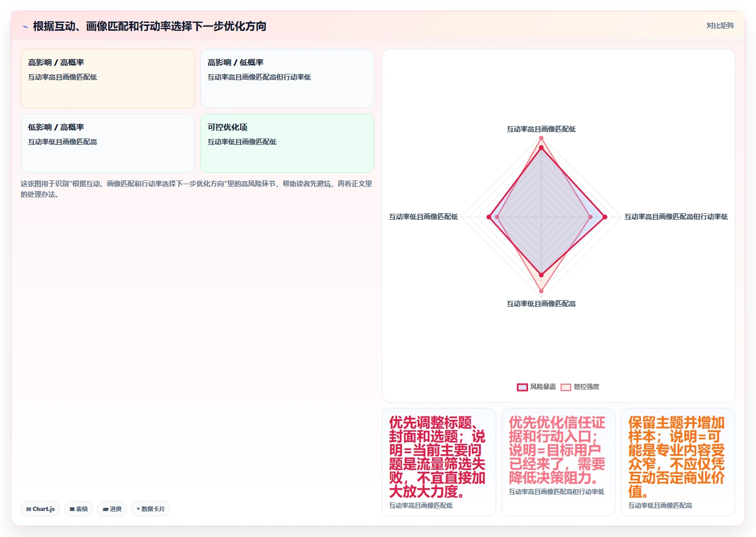Toggle the 管控强度 legend swatch
Screen dimensions: 756x537
pos(566,387)
